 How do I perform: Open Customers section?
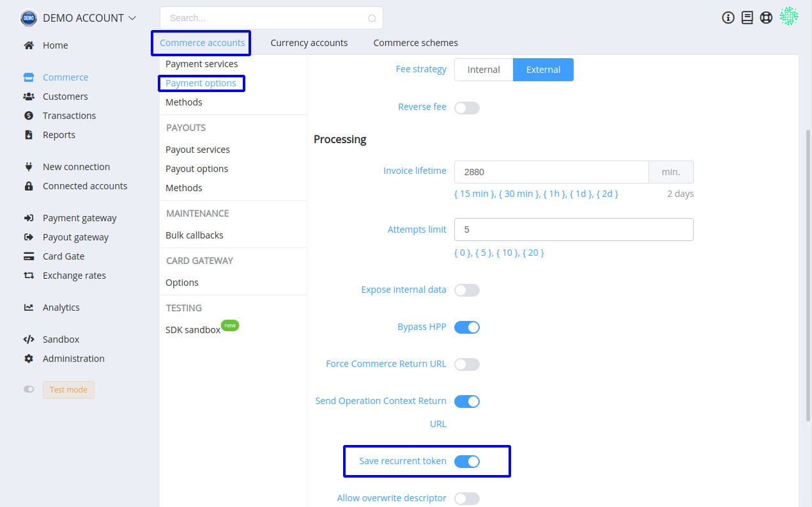[x=65, y=97]
